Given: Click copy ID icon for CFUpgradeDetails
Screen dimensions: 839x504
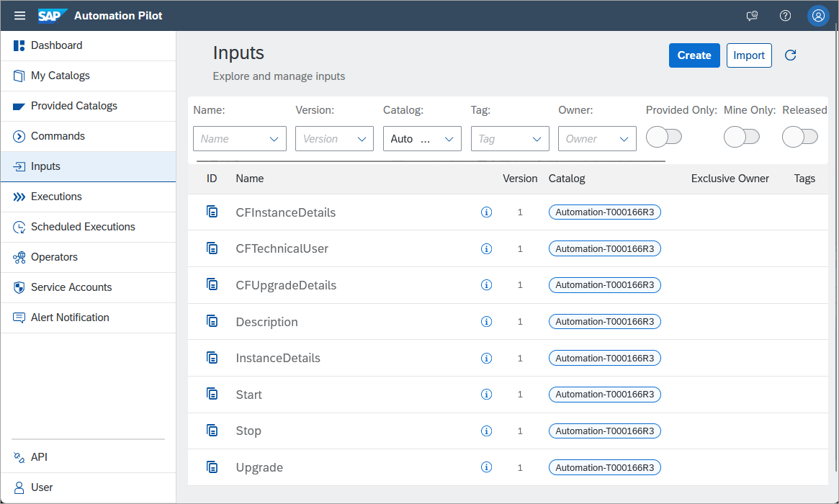Looking at the screenshot, I should 212,284.
